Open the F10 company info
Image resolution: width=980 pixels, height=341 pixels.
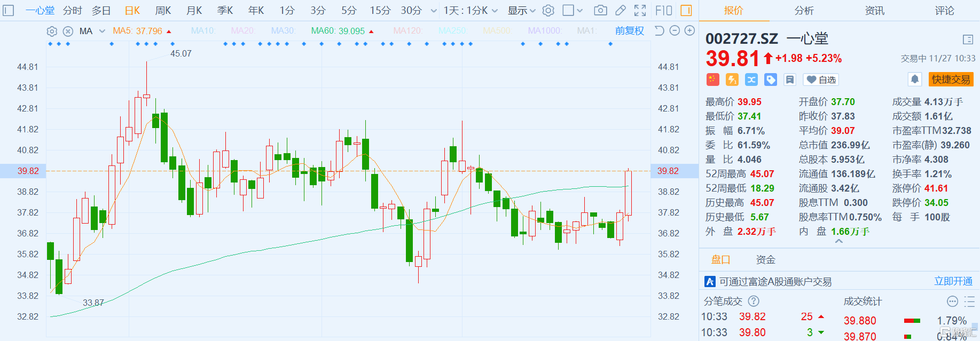[x=663, y=10]
